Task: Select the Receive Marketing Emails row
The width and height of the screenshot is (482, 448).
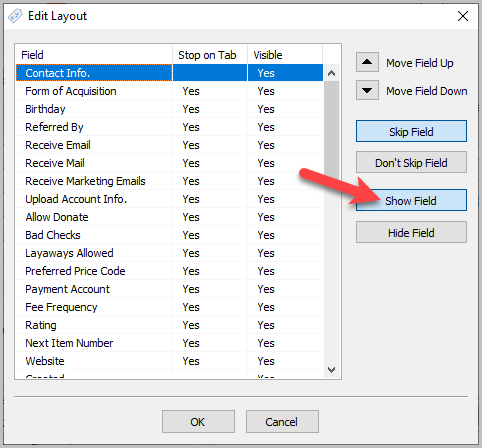Action: 169,181
